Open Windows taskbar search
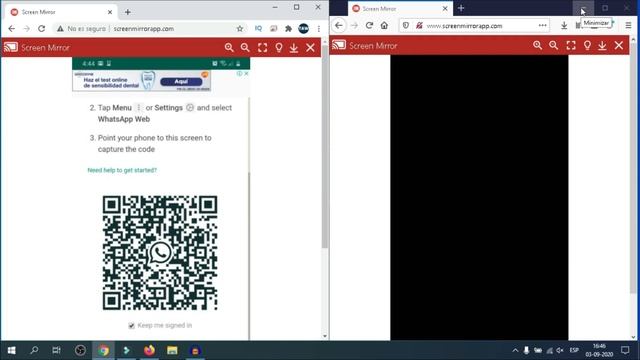The image size is (640, 360). pos(34,350)
